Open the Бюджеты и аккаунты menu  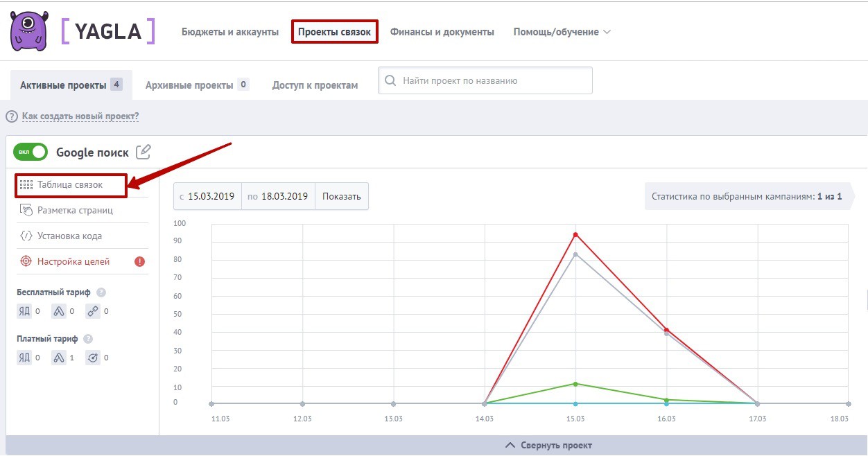[x=230, y=32]
